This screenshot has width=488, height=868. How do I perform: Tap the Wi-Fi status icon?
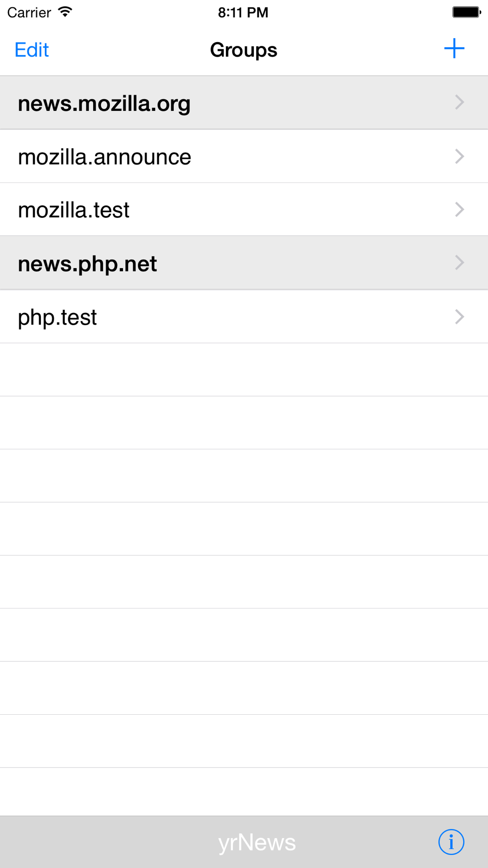pos(65,12)
